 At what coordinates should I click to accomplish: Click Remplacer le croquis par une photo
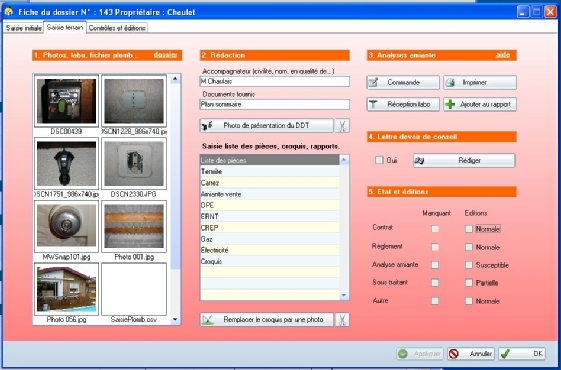[267, 320]
